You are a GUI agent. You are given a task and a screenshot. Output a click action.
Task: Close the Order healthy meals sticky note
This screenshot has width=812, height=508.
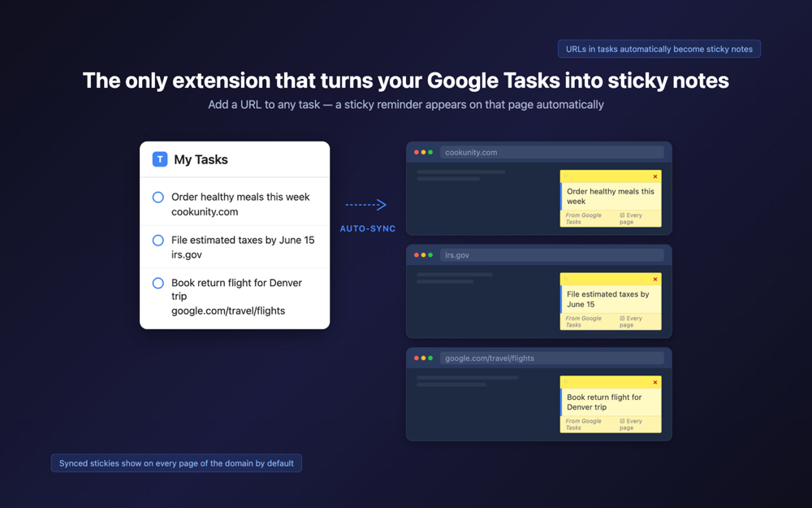[655, 176]
